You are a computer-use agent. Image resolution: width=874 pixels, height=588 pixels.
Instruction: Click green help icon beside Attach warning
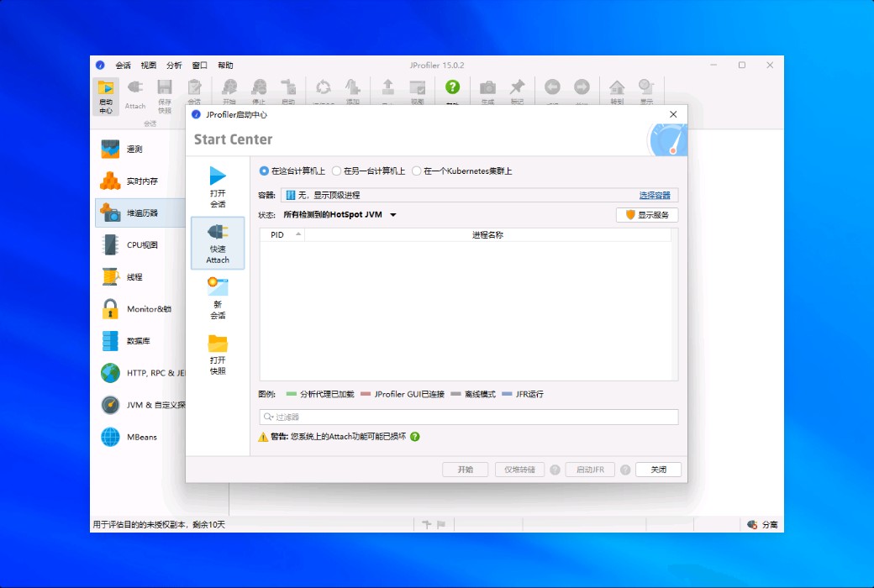click(414, 437)
